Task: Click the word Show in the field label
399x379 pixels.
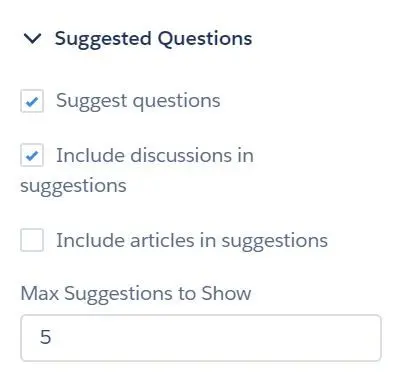Action: tap(226, 293)
